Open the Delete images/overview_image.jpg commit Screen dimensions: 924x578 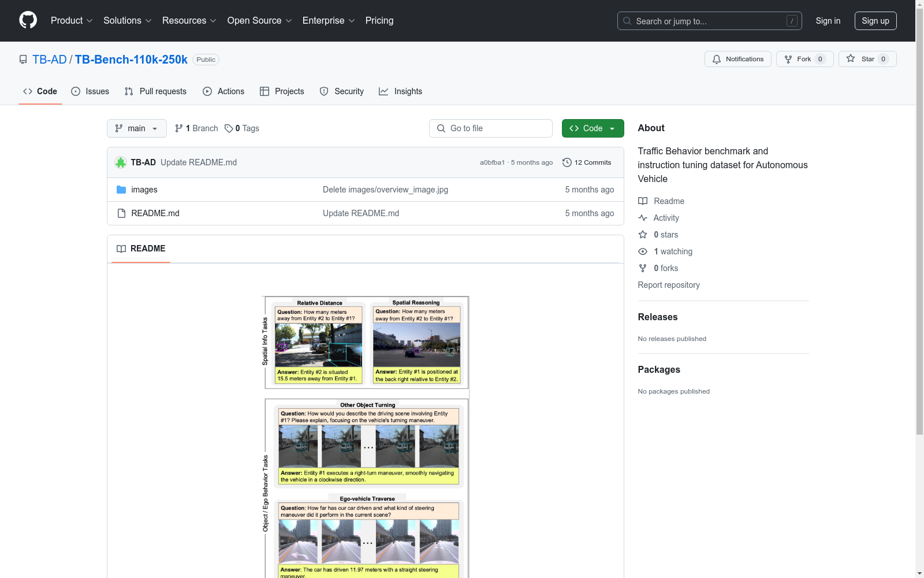click(385, 190)
